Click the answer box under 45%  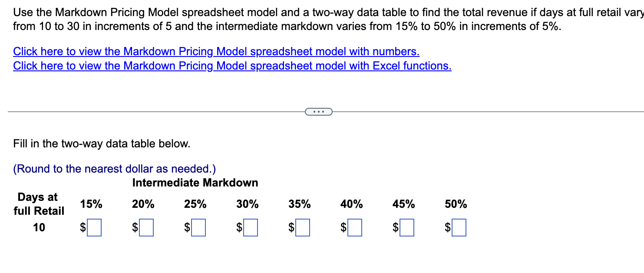(x=407, y=227)
